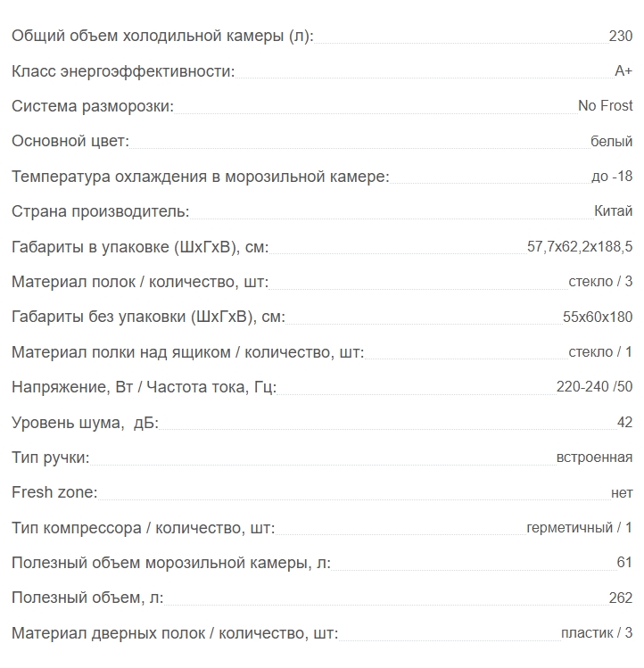Select the 55x60x180 dimensions value
Viewport: 644px width, 668px height.
598,317
